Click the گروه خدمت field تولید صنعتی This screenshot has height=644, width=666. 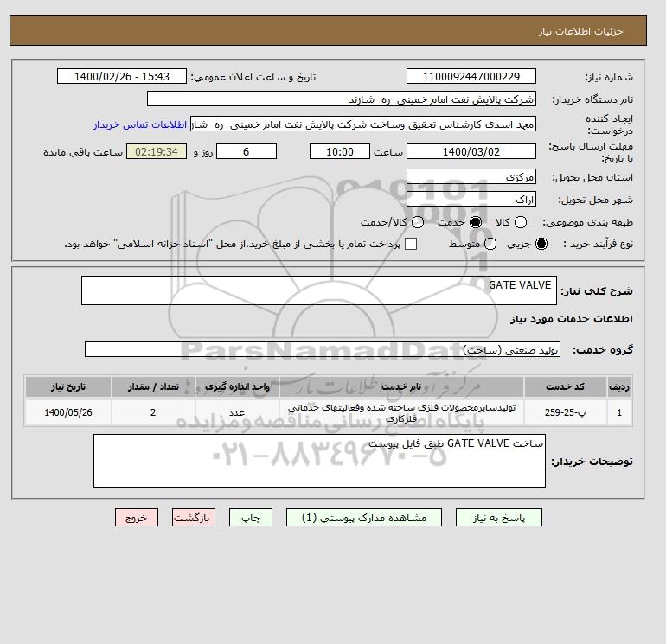323,349
